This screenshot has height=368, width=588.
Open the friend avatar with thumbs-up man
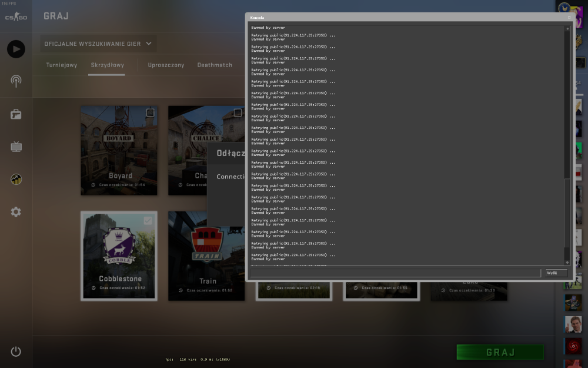573,324
